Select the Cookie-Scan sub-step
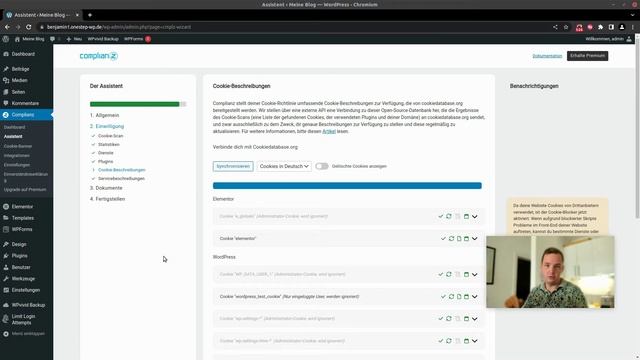 (110, 136)
